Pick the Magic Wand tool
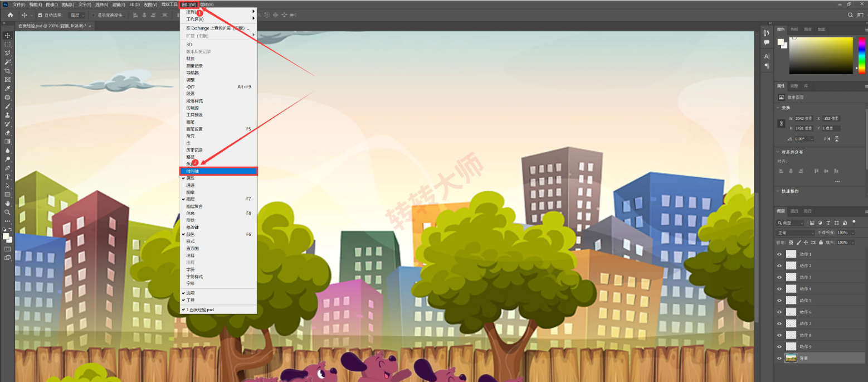The height and width of the screenshot is (382, 868). 8,62
